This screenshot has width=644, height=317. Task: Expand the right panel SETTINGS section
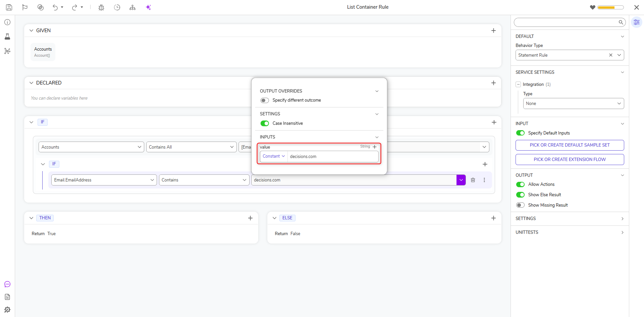pos(622,219)
